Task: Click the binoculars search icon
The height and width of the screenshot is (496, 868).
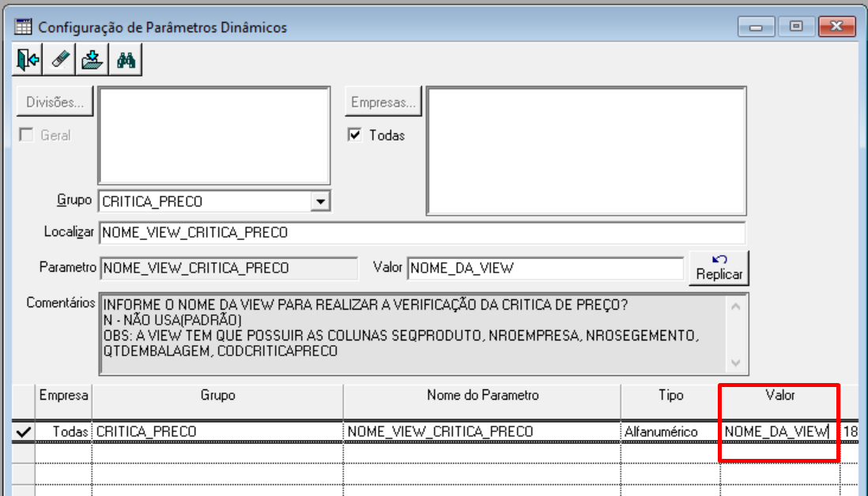Action: (126, 60)
